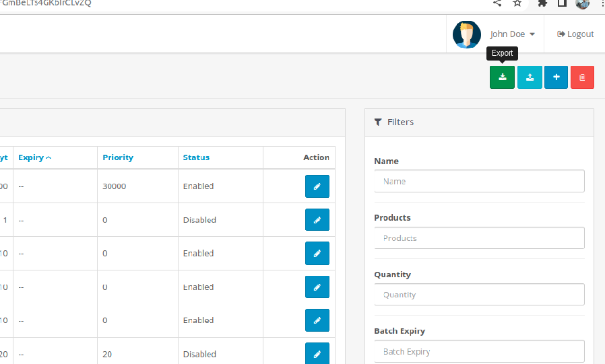Image resolution: width=605 pixels, height=364 pixels.
Task: Click John Doe's avatar picture
Action: click(x=466, y=34)
